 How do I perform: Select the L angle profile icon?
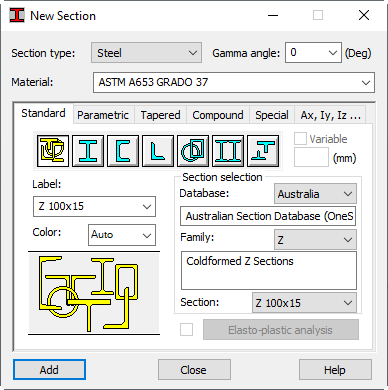pyautogui.click(x=158, y=151)
